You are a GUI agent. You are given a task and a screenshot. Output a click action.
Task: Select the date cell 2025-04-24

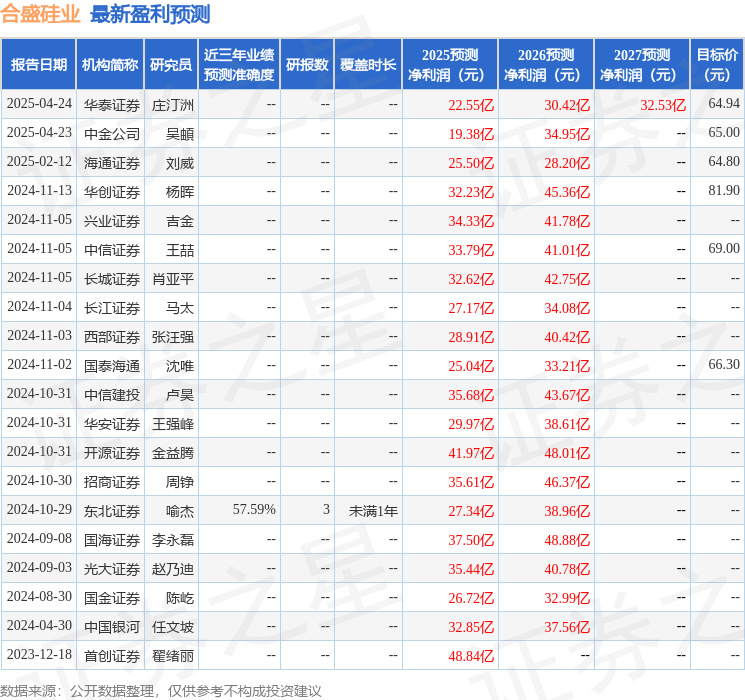(x=39, y=104)
